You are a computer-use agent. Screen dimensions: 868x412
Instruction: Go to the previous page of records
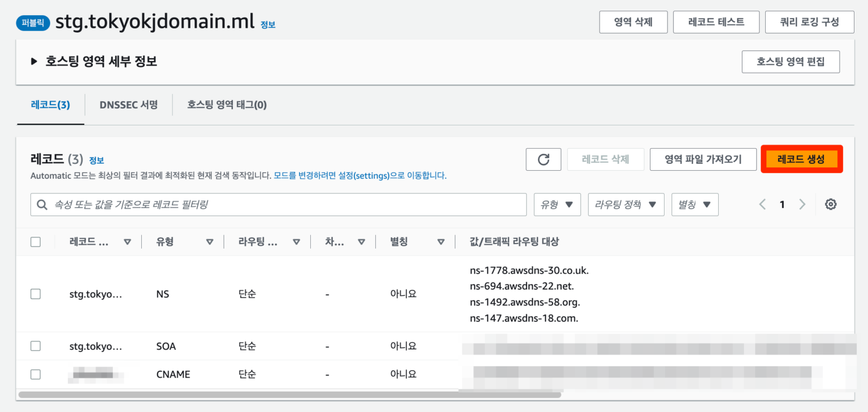pyautogui.click(x=762, y=204)
